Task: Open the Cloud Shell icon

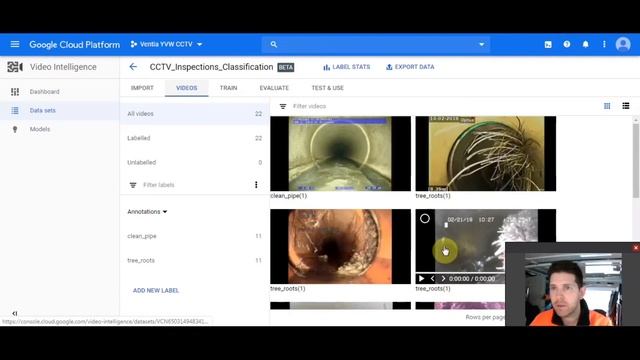Action: tap(548, 44)
